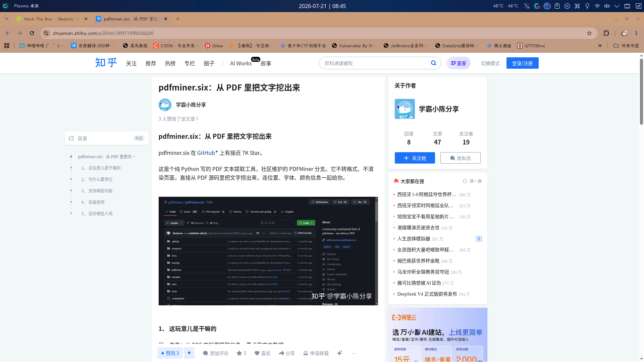This screenshot has width=644, height=362.
Task: Open the 分享 share option
Action: point(287,353)
